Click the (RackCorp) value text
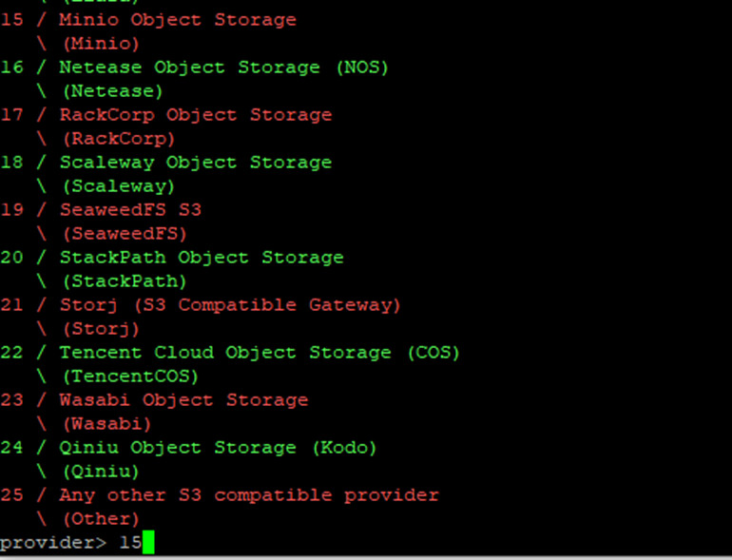732x560 pixels. click(118, 139)
